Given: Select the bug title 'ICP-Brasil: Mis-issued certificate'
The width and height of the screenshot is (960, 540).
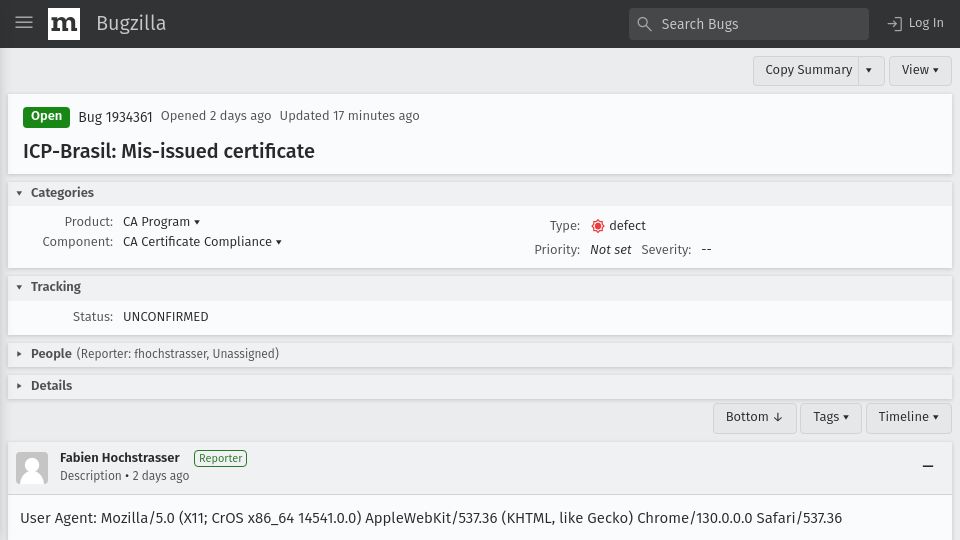Looking at the screenshot, I should click(169, 151).
